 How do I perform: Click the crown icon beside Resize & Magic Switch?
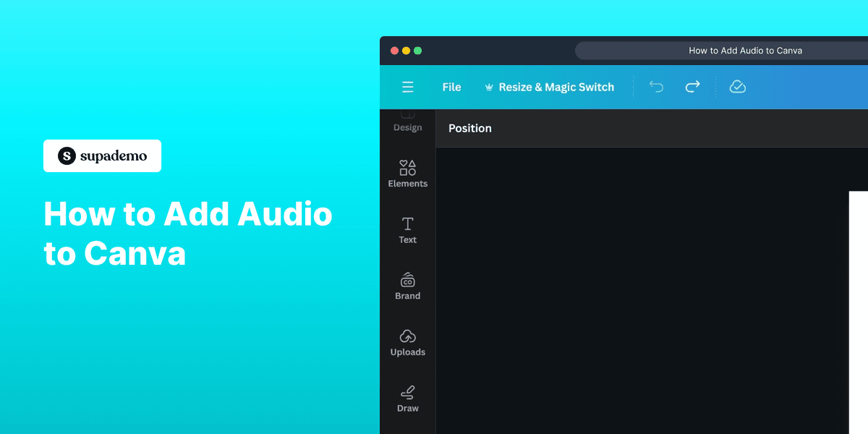[490, 86]
